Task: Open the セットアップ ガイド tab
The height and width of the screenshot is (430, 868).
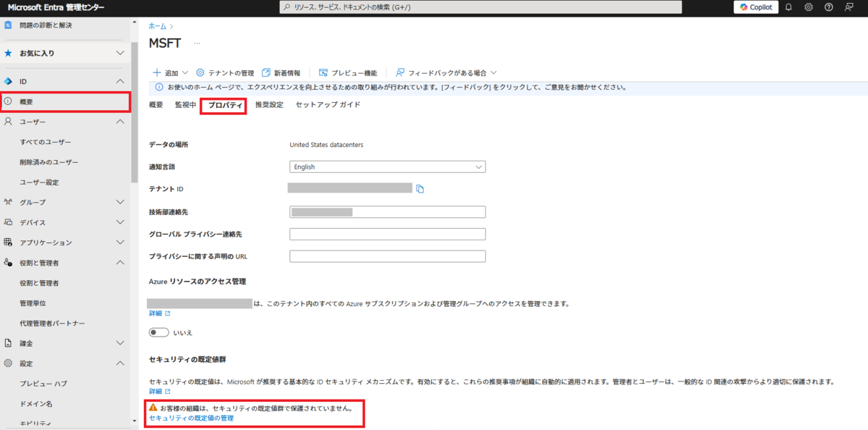Action: point(328,105)
